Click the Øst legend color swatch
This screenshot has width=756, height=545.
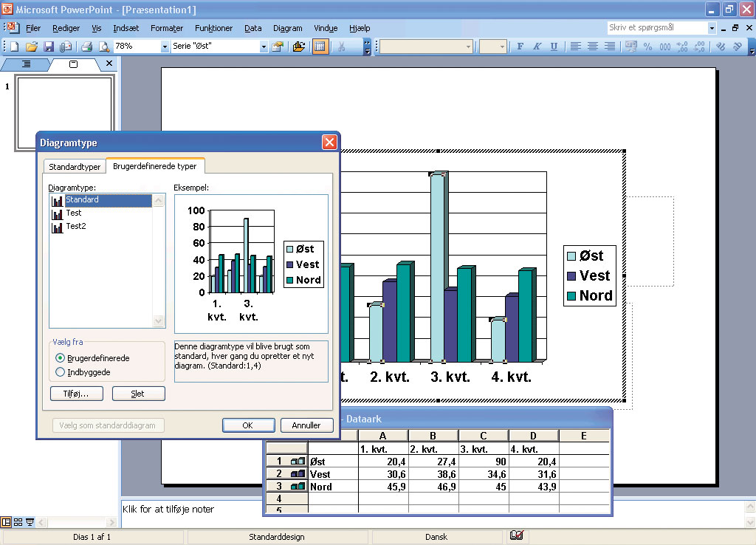pos(571,256)
